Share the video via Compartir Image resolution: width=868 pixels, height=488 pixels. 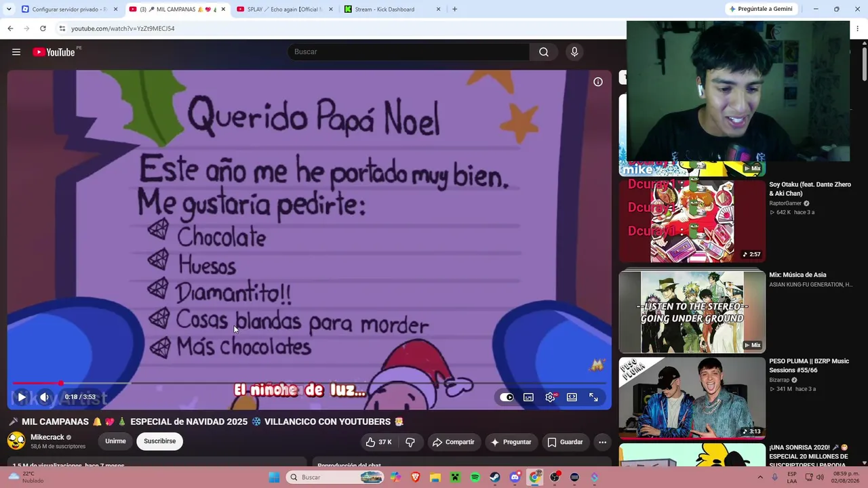click(454, 442)
